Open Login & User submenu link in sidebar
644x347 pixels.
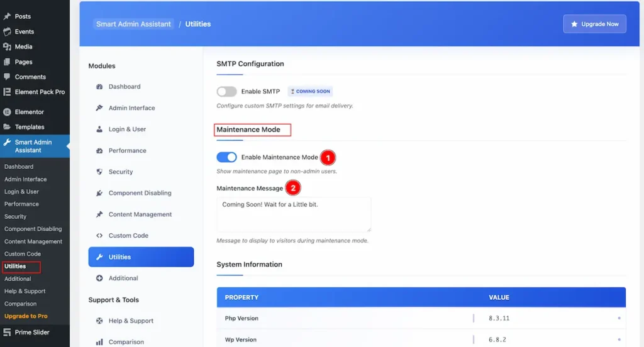[x=21, y=192]
